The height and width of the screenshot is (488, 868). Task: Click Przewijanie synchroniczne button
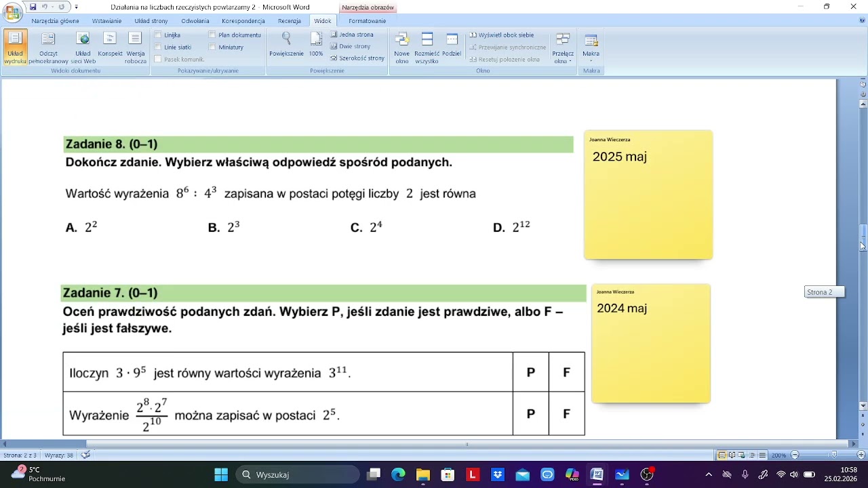(508, 47)
